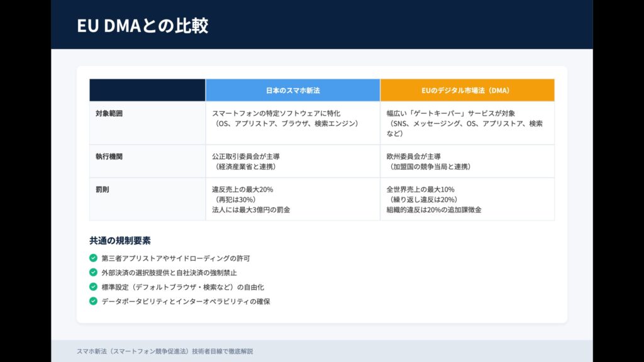Click the 公正取引委員会が主導 cell
The image size is (644, 362).
pos(292,162)
